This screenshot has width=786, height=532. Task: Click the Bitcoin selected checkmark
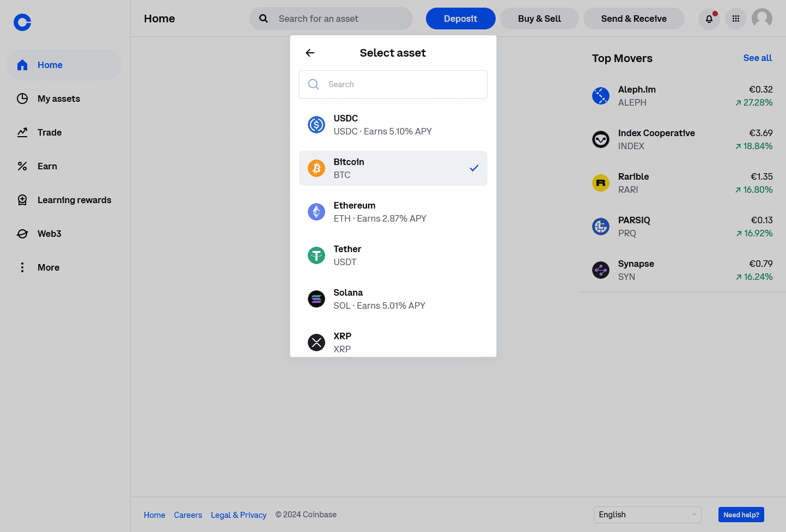click(474, 168)
